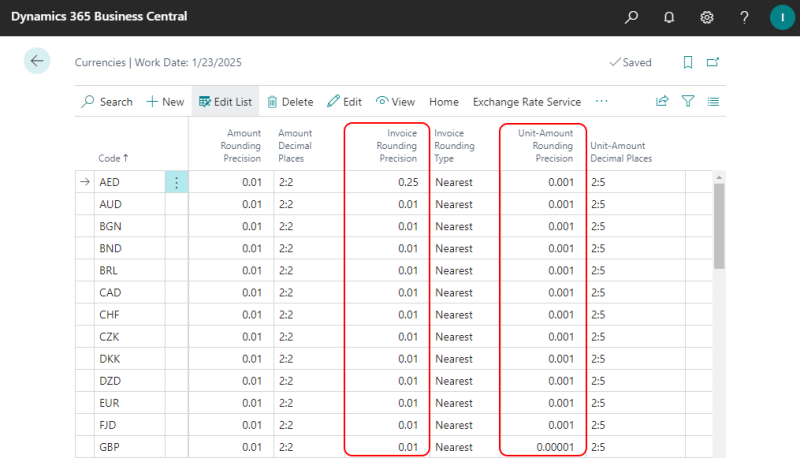The height and width of the screenshot is (458, 800).
Task: Select the EUR row code
Action: tap(109, 403)
